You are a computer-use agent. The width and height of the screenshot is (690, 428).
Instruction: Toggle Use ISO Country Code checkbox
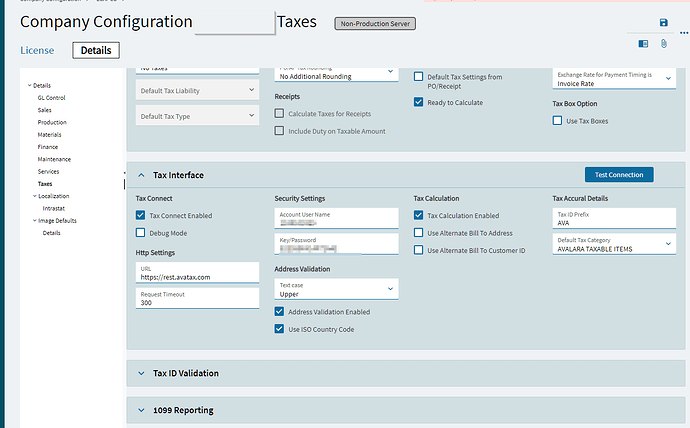(x=279, y=329)
